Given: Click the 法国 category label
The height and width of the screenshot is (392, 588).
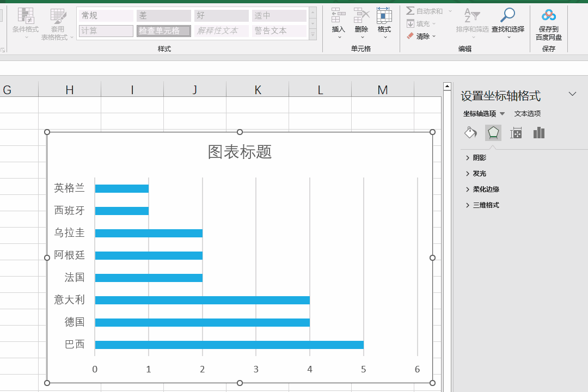Looking at the screenshot, I should [x=75, y=277].
